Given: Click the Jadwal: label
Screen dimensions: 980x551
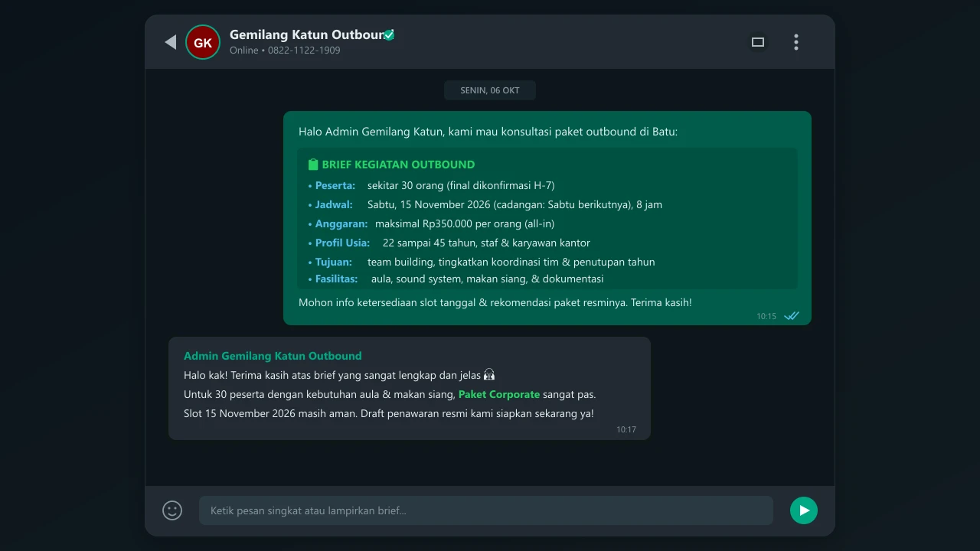Looking at the screenshot, I should (334, 204).
